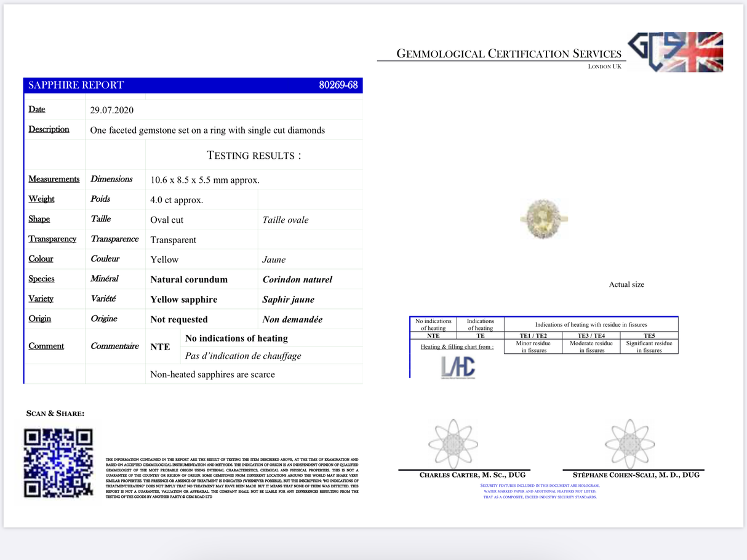
Task: Click the Heating & filling chart from link
Action: tap(457, 346)
